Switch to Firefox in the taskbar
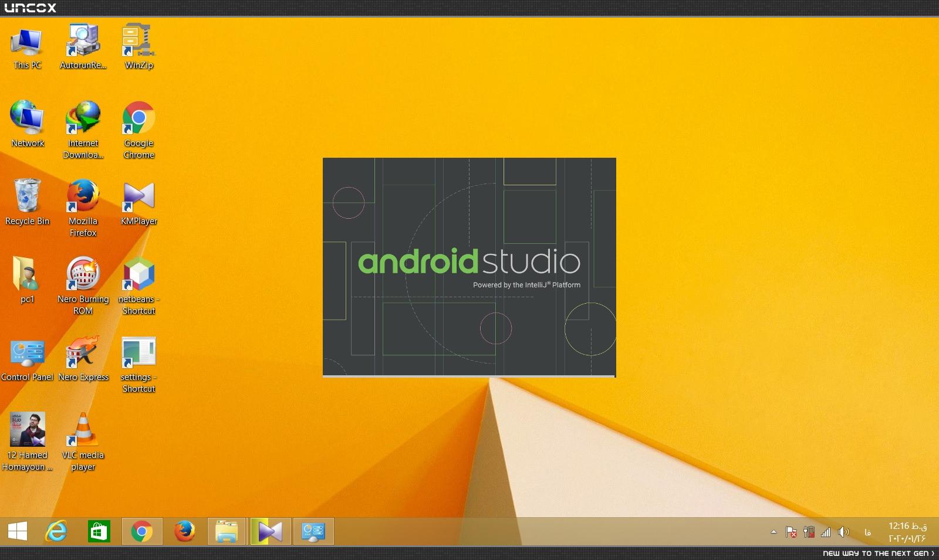Image resolution: width=939 pixels, height=560 pixels. click(x=184, y=532)
